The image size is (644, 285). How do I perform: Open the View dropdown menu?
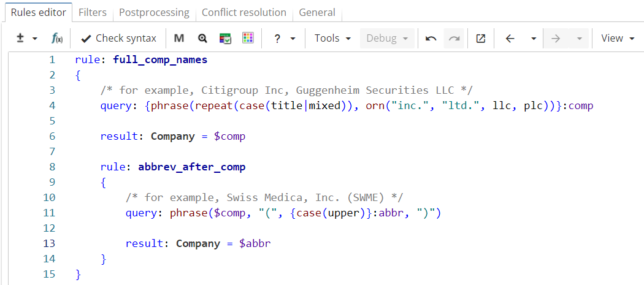[x=617, y=38]
